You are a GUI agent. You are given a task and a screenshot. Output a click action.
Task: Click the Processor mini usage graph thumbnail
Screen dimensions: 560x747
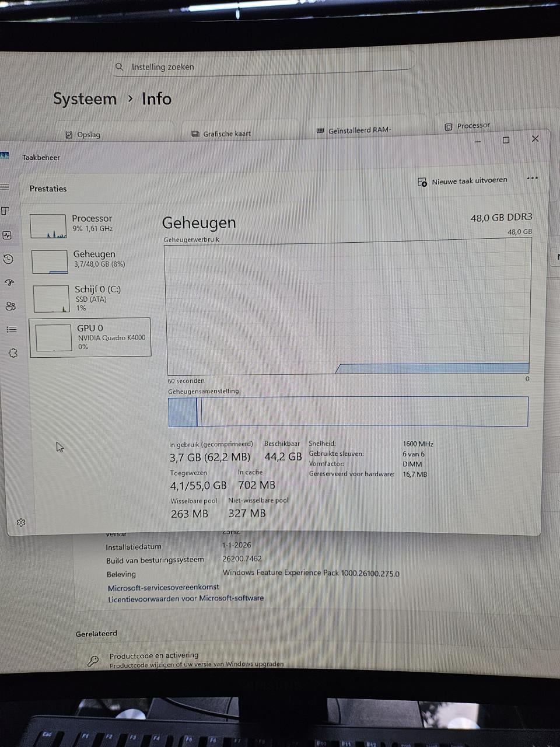click(x=48, y=226)
